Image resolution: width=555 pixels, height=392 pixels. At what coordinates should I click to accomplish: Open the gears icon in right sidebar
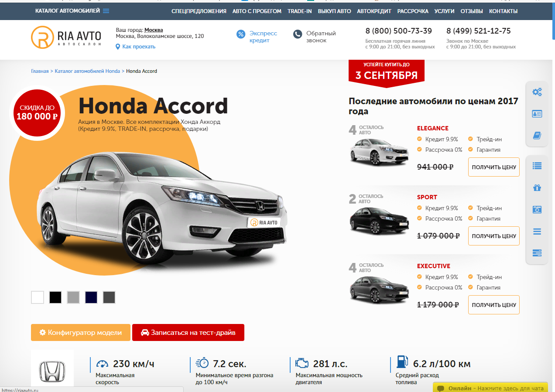point(537,92)
